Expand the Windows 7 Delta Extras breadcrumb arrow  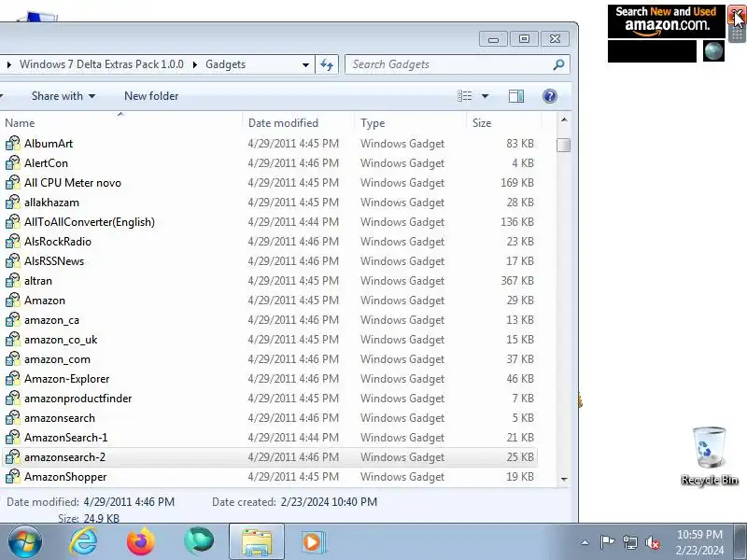9,64
